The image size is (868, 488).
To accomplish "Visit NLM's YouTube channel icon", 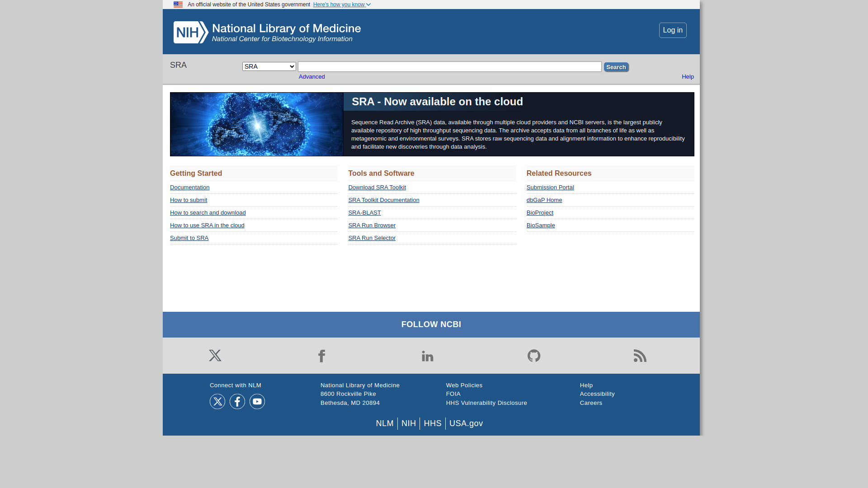I will tap(257, 402).
